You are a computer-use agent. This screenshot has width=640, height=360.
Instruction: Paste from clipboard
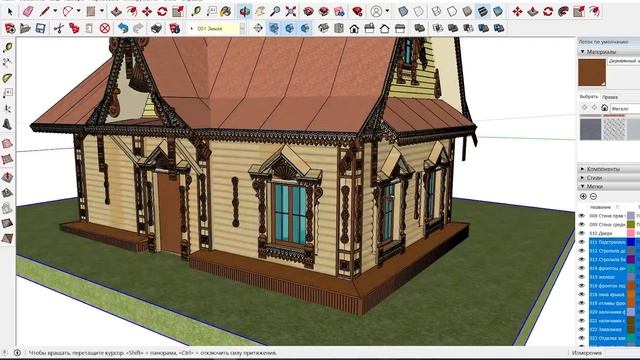point(89,28)
